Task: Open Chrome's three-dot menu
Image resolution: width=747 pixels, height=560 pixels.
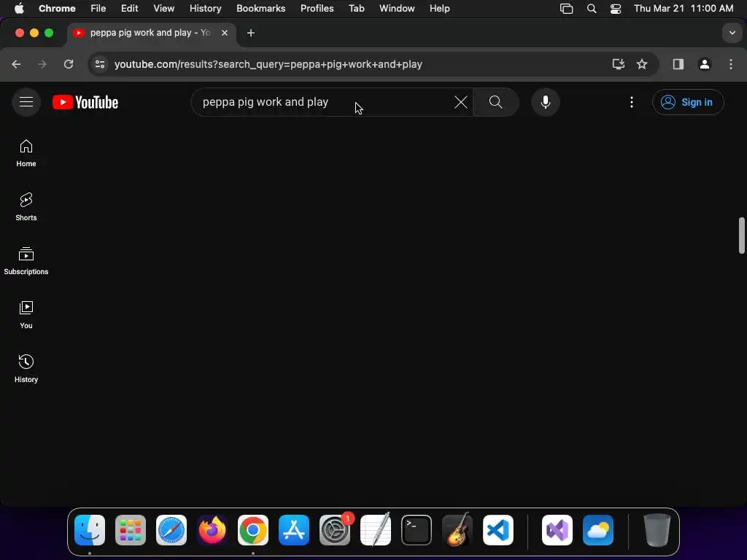Action: point(731,64)
